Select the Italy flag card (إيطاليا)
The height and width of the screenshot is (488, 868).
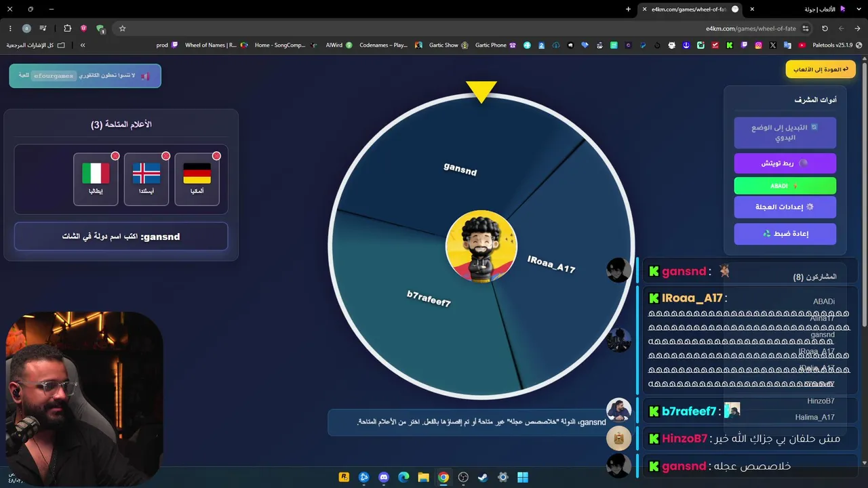click(x=96, y=179)
